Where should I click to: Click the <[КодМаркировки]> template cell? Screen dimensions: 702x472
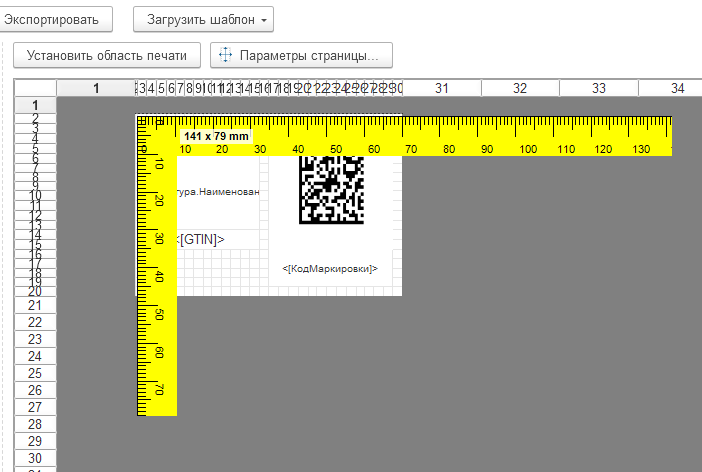[330, 269]
